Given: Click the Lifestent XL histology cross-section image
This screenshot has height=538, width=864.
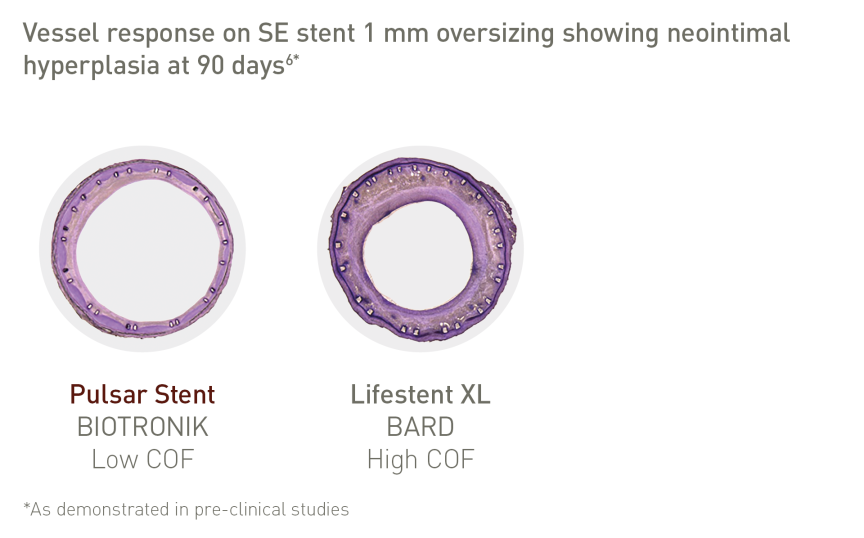Looking at the screenshot, I should click(422, 249).
